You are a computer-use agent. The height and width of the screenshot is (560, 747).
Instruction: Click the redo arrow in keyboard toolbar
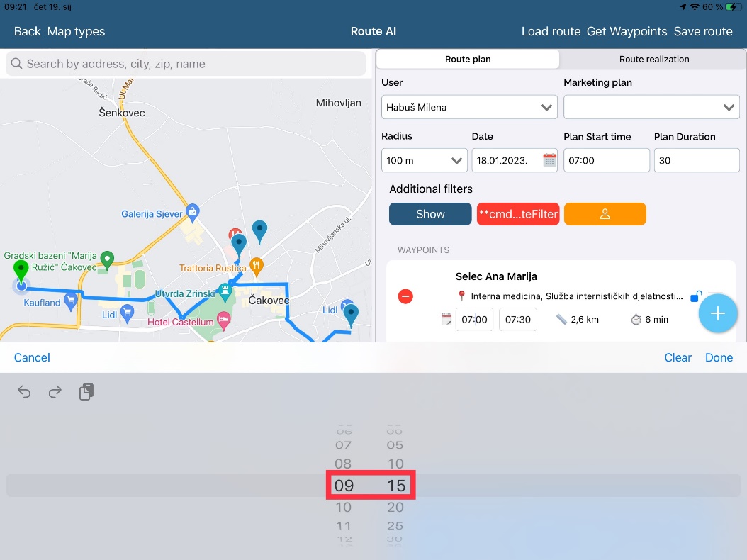(x=55, y=392)
